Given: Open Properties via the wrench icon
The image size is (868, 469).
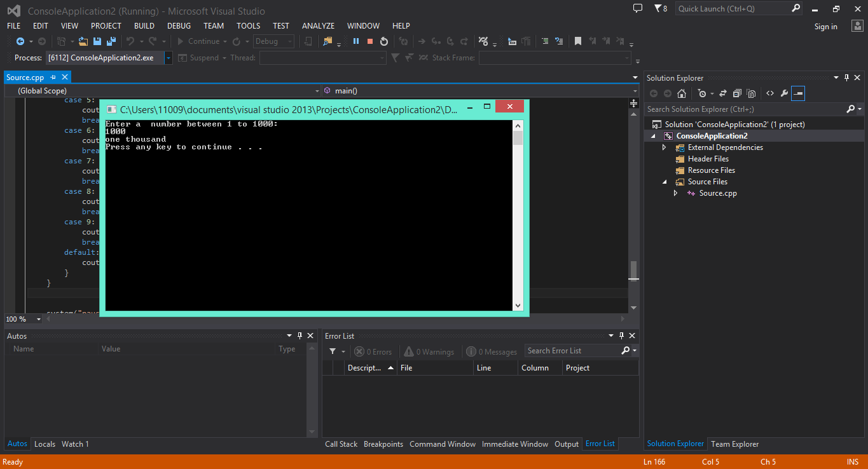Looking at the screenshot, I should coord(785,93).
